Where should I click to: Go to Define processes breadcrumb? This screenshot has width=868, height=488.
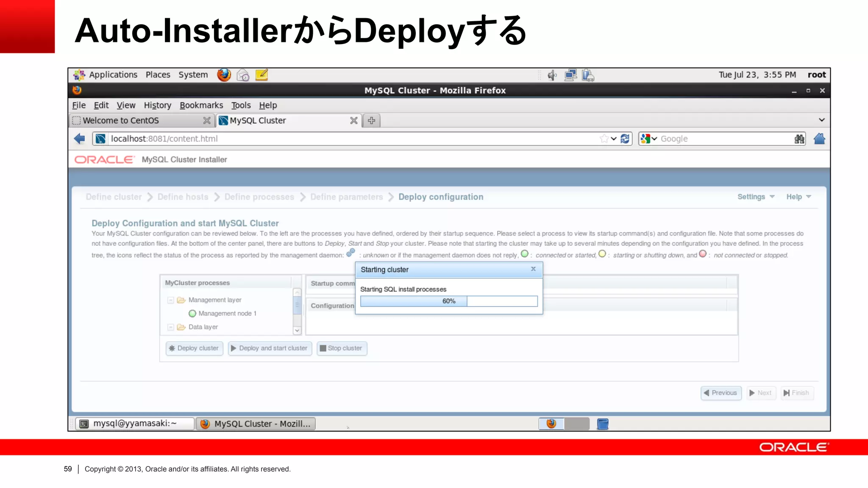pyautogui.click(x=259, y=197)
